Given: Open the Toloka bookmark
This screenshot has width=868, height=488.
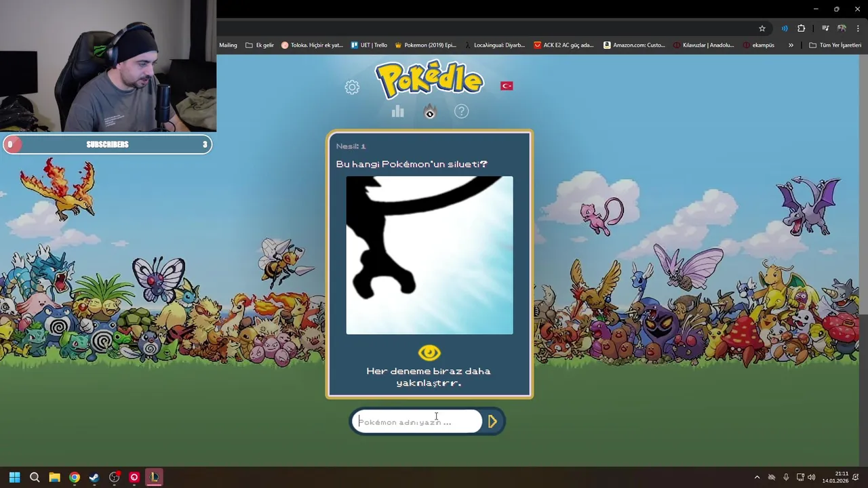Looking at the screenshot, I should click(x=312, y=45).
